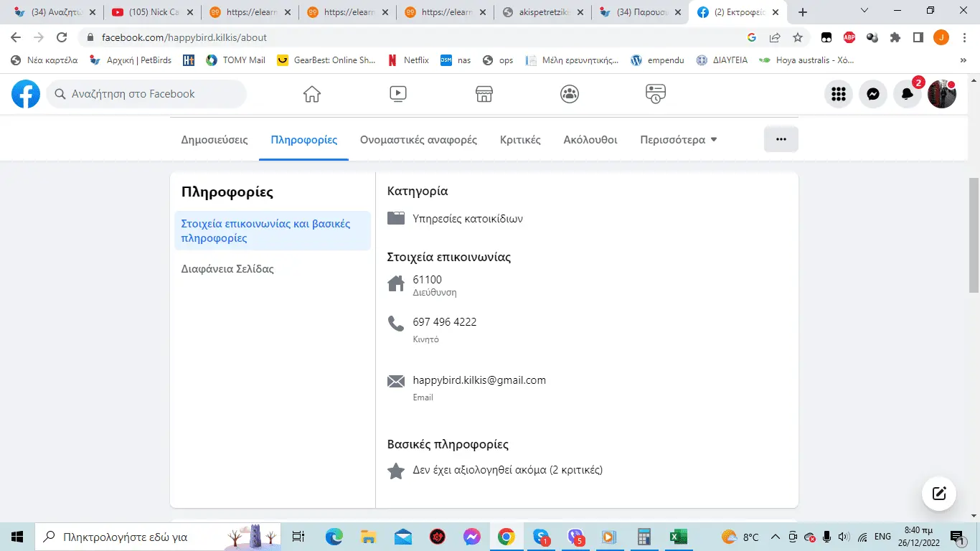
Task: Switch to the Δημοσιεύσεις tab
Action: tap(215, 140)
